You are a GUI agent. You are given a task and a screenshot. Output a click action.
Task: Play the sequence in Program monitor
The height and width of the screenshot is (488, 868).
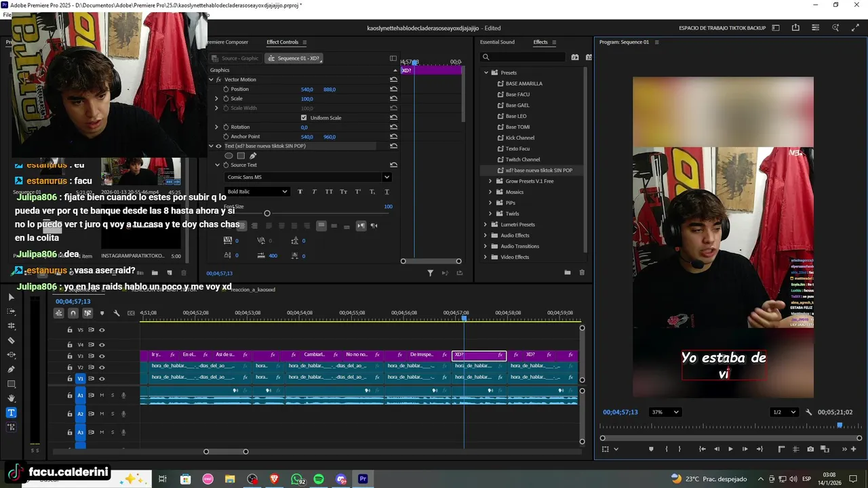pos(730,449)
